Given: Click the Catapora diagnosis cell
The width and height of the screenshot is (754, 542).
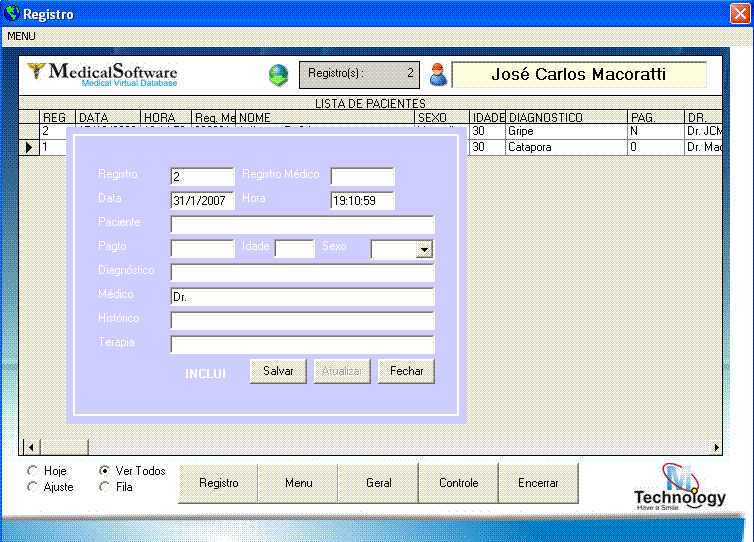Looking at the screenshot, I should (566, 147).
